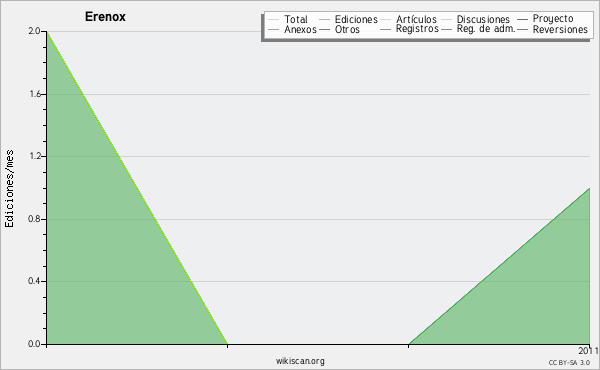Click the Ediciones/mes axis label
Image resolution: width=600 pixels, height=370 pixels.
[9, 189]
